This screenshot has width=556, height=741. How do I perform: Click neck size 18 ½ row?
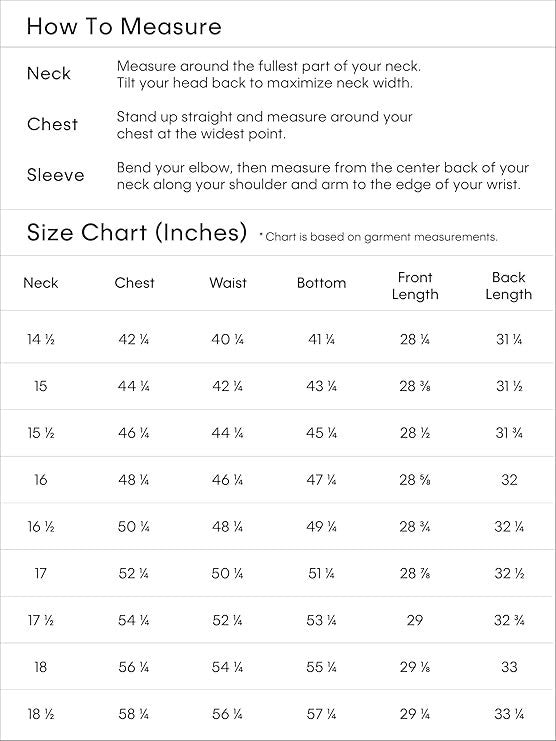point(278,714)
